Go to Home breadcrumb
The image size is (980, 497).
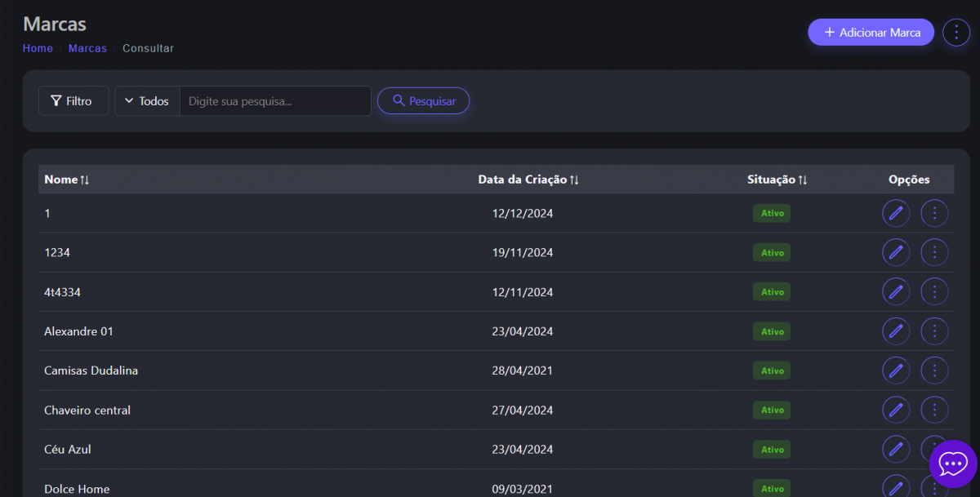[x=38, y=48]
